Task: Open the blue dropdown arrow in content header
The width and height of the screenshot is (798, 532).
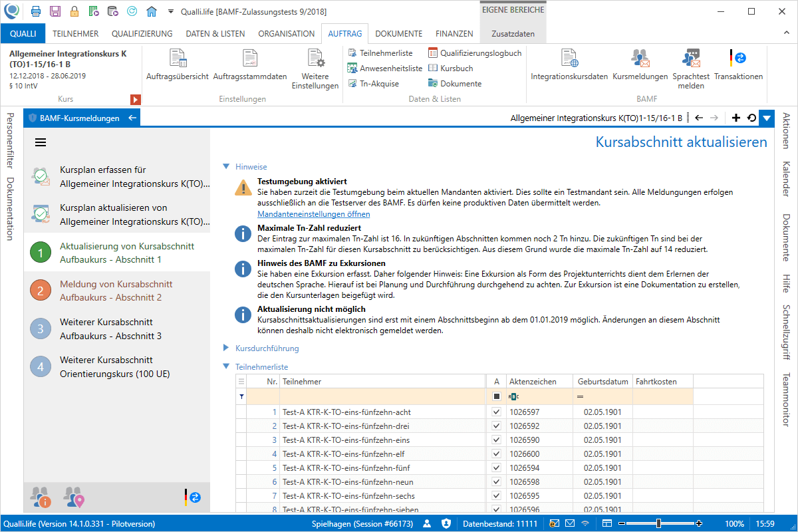Action: [767, 118]
